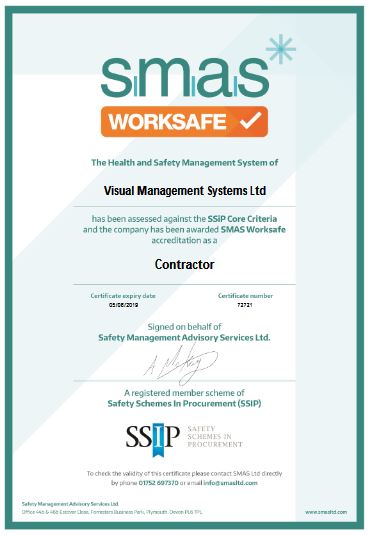The height and width of the screenshot is (535, 369).
Task: Click the 'accreditation as a' line
Action: [x=184, y=241]
